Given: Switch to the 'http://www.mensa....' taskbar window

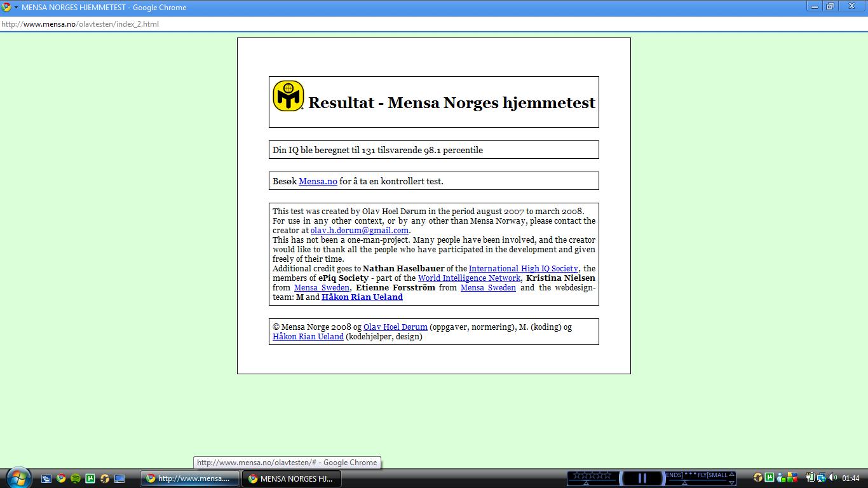Looking at the screenshot, I should [x=190, y=478].
